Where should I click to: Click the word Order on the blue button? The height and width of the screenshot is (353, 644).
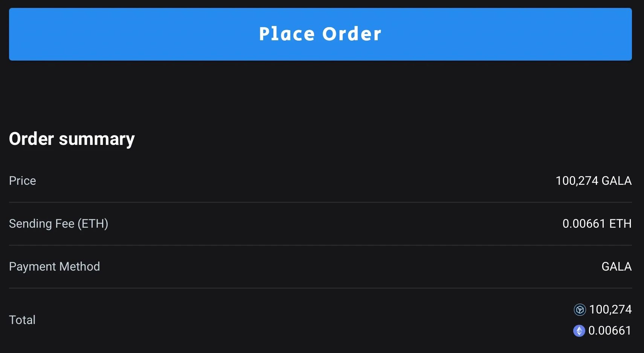pos(352,34)
